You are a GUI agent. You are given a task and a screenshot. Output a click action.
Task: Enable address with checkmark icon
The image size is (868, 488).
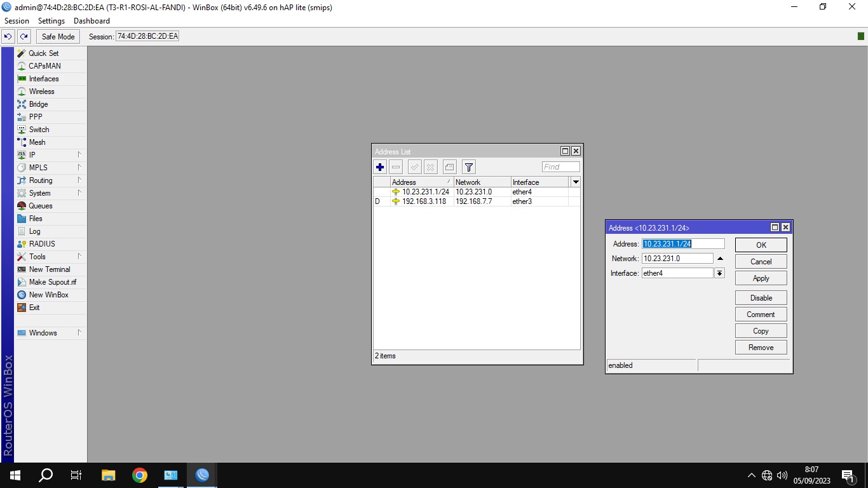414,167
